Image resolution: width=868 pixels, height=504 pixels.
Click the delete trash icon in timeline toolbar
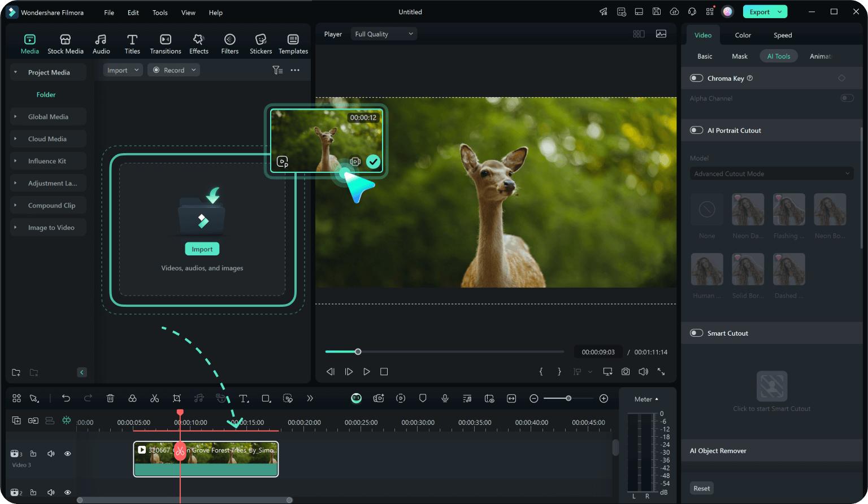(x=110, y=398)
